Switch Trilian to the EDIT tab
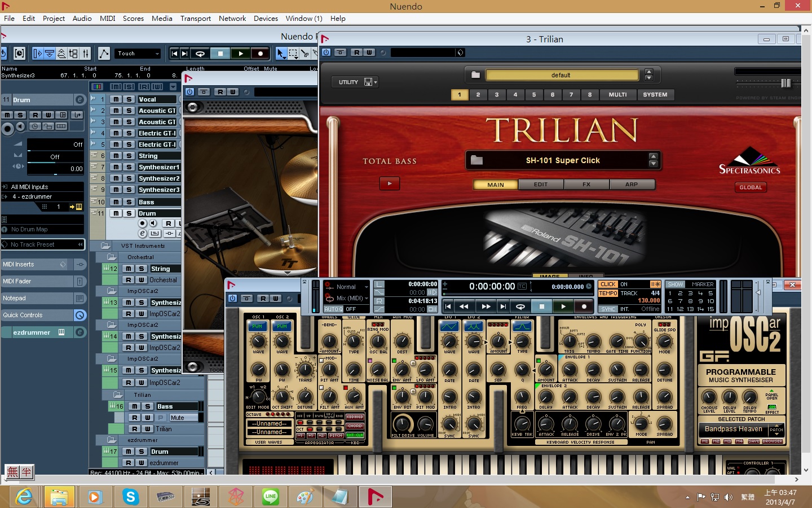This screenshot has width=812, height=508. pyautogui.click(x=541, y=185)
